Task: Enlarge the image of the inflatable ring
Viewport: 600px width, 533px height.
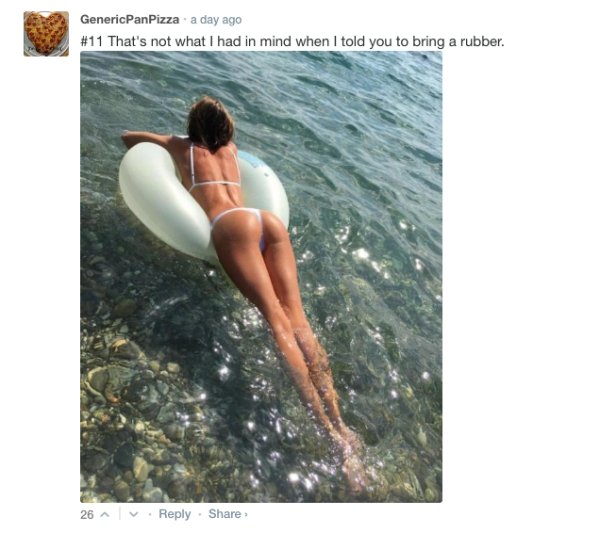Action: tap(261, 277)
